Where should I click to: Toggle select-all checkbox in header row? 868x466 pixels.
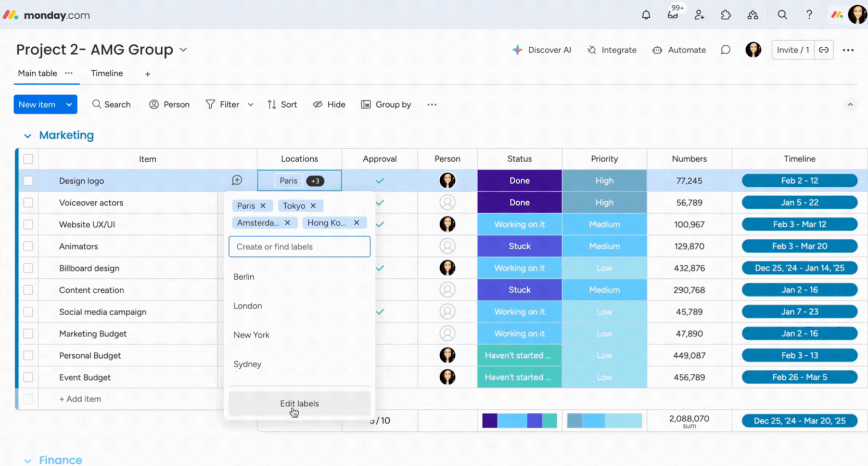coord(28,159)
